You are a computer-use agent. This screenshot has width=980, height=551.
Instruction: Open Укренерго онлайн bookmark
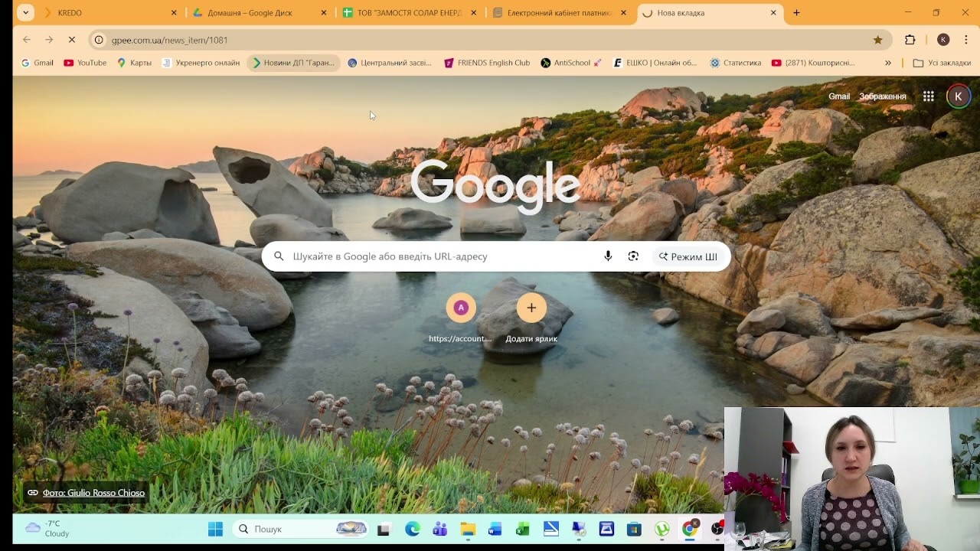201,63
